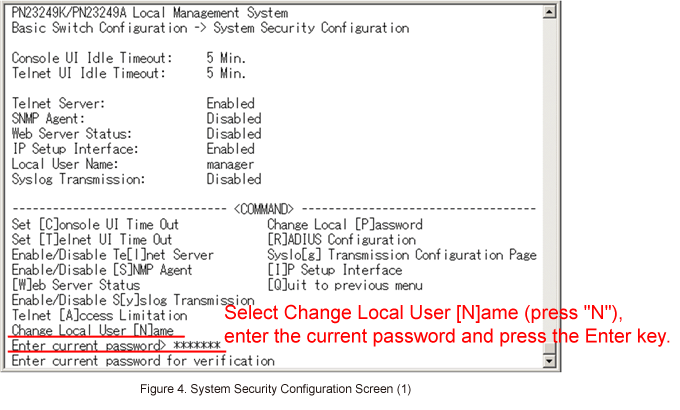
Task: Select Set [T]elnet UI Time Out command
Action: click(x=91, y=240)
